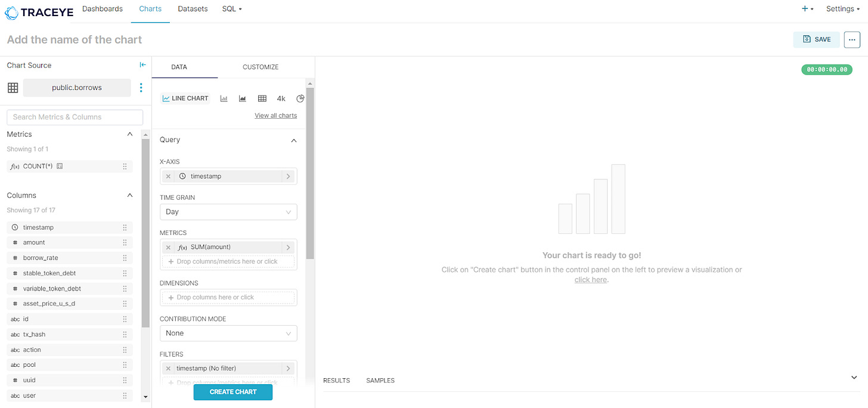Open the plus create-new menu
This screenshot has width=868, height=408.
point(808,9)
